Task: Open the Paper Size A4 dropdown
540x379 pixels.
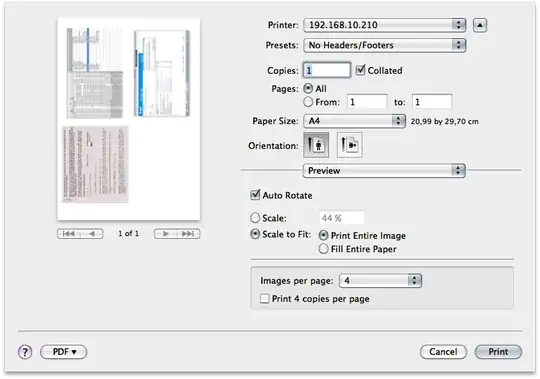Action: point(354,121)
